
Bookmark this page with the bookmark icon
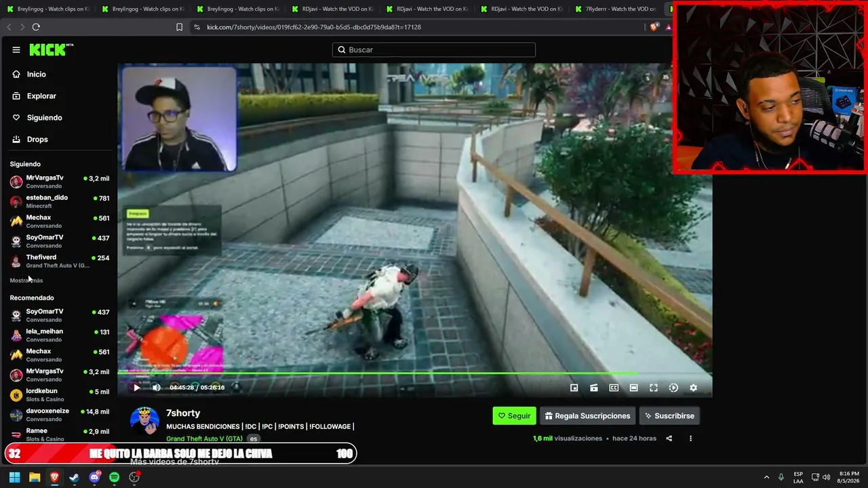tap(179, 27)
